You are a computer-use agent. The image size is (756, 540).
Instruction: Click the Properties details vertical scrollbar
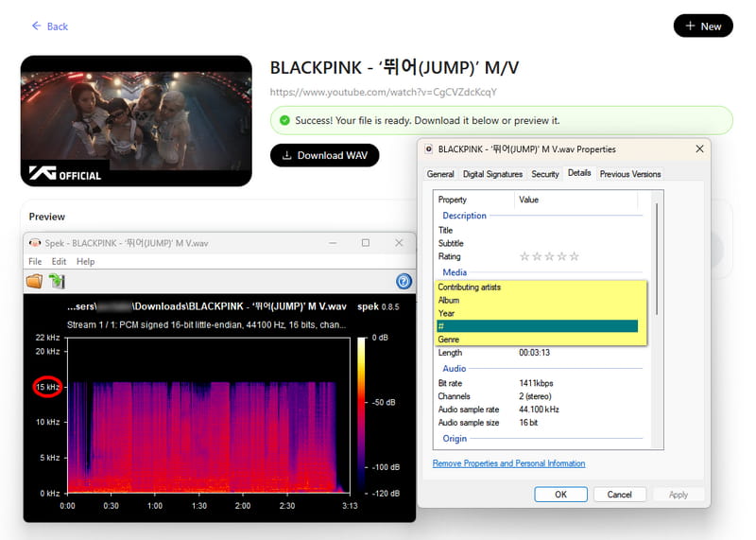657,259
